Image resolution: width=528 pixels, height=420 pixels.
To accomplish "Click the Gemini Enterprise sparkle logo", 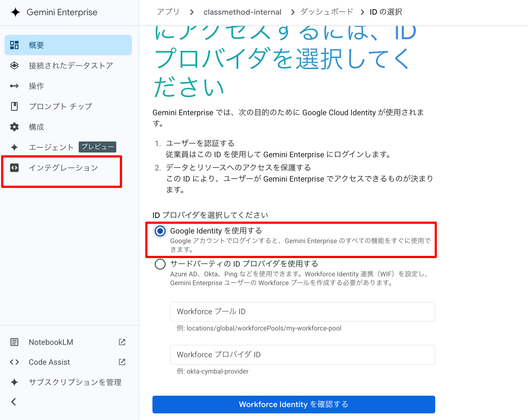I will 15,12.
